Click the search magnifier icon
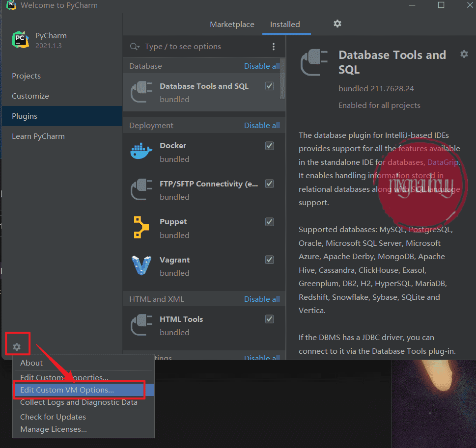The width and height of the screenshot is (476, 448). pos(135,47)
